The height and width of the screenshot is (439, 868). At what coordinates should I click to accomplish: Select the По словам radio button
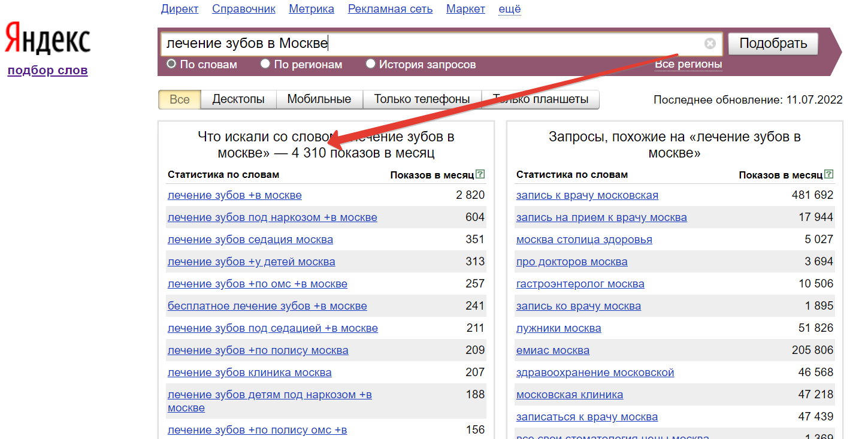tap(171, 63)
